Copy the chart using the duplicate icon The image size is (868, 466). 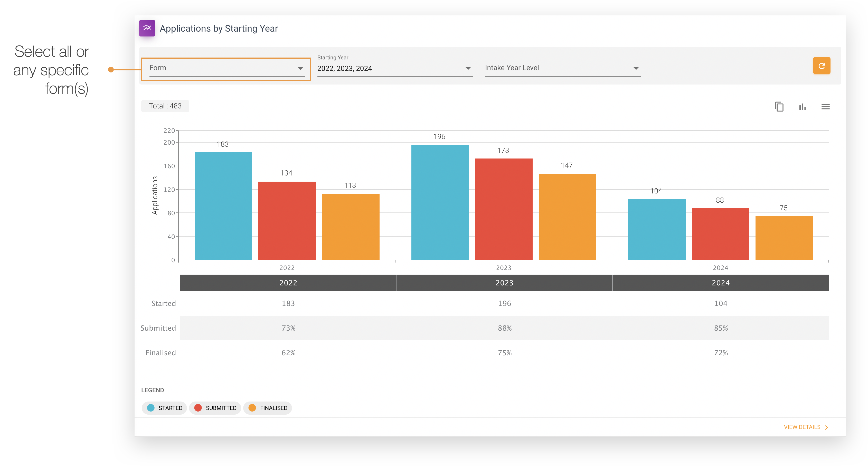pyautogui.click(x=779, y=106)
